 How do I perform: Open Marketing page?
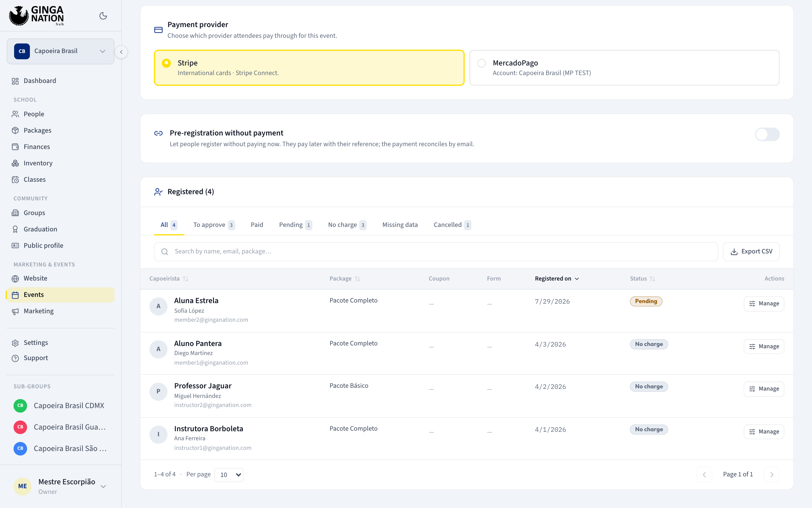(60, 311)
